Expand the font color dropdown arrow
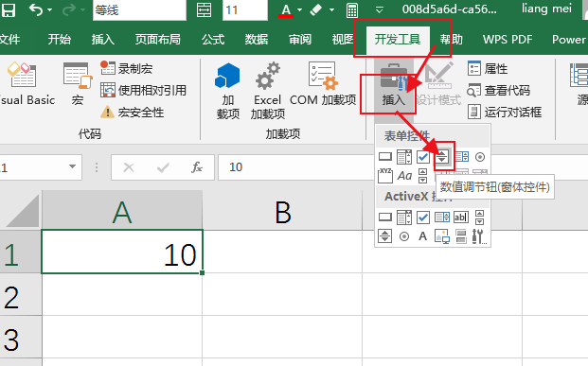The width and height of the screenshot is (588, 366). tap(299, 9)
